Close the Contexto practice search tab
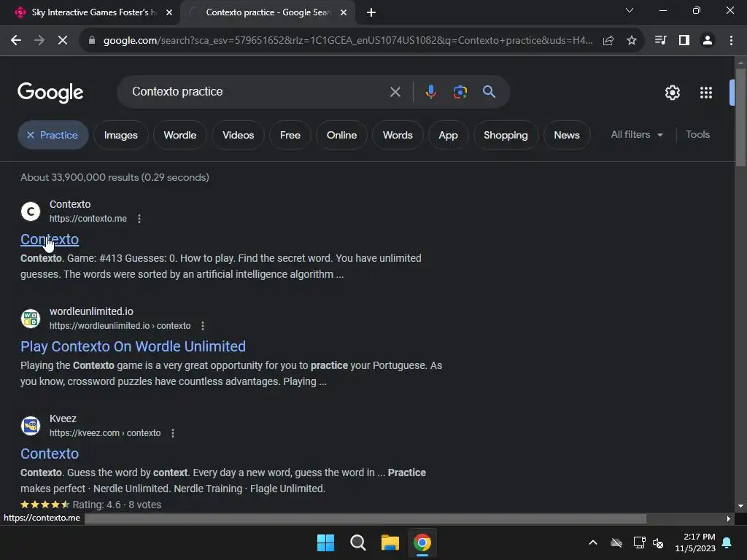The width and height of the screenshot is (747, 560). (x=344, y=12)
